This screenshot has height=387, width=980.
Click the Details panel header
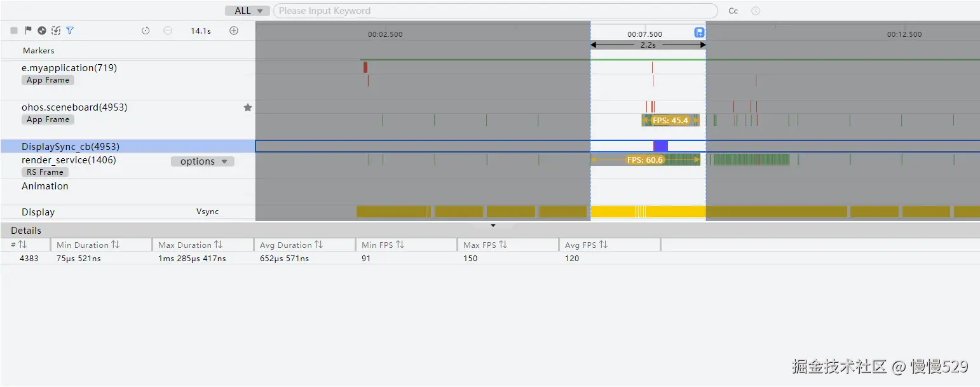(490, 231)
